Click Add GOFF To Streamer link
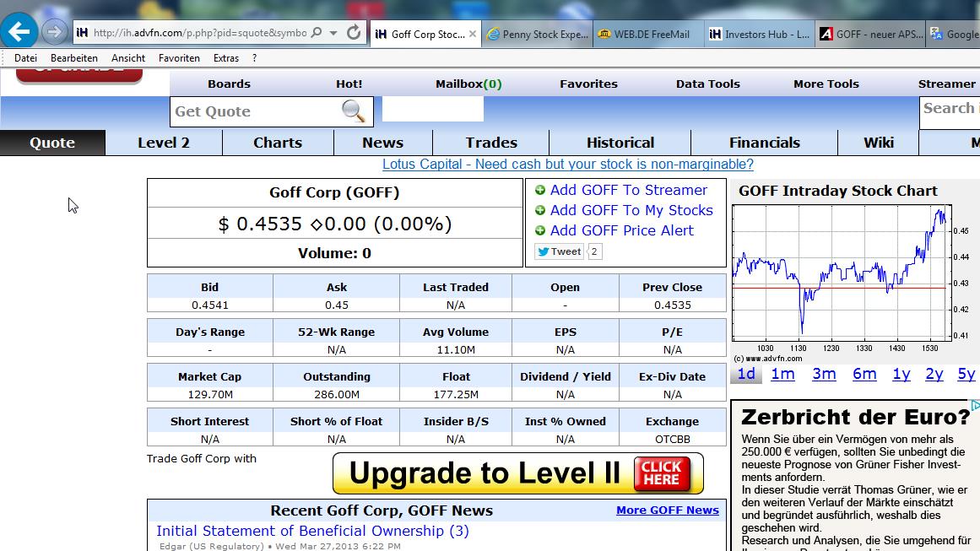Image resolution: width=980 pixels, height=551 pixels. point(629,190)
